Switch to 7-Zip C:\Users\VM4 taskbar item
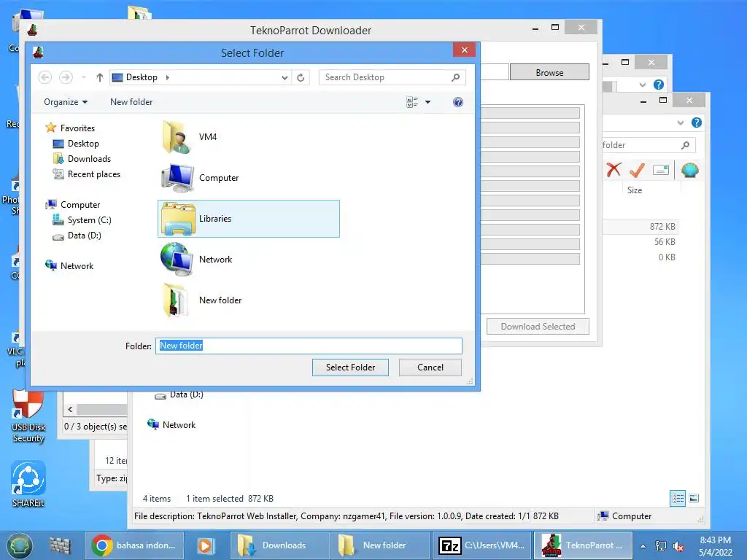747x560 pixels. coord(482,545)
